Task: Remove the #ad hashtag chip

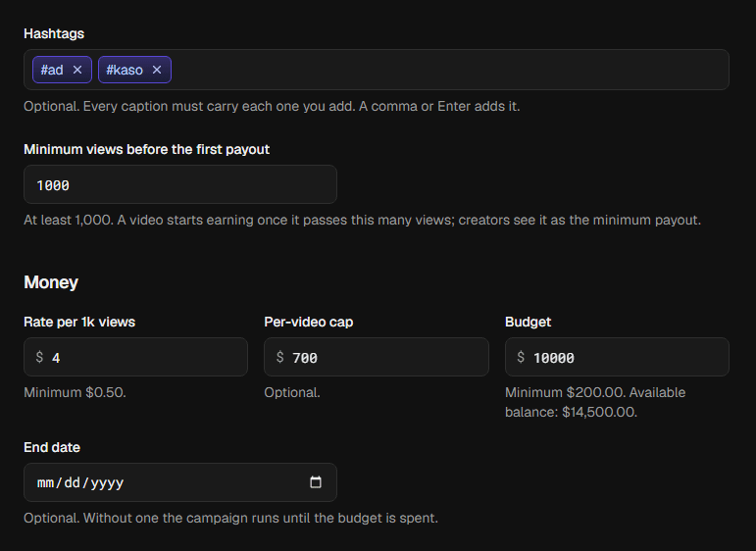Action: (77, 70)
